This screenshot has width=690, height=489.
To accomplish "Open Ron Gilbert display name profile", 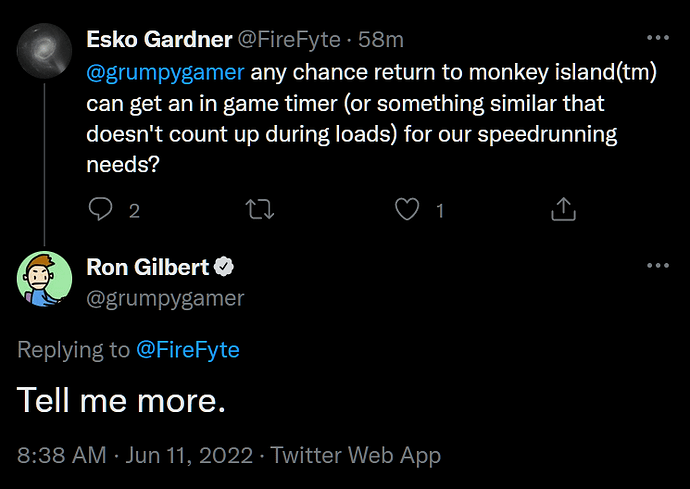I will click(148, 267).
